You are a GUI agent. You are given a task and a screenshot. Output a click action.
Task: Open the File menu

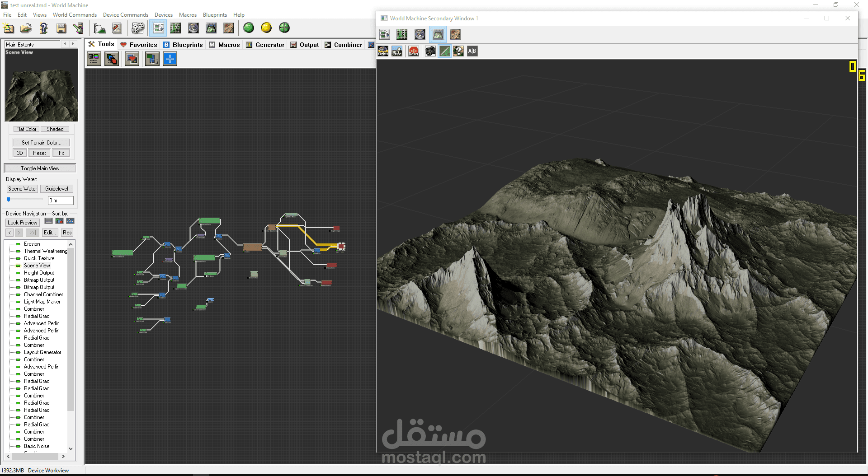point(7,15)
